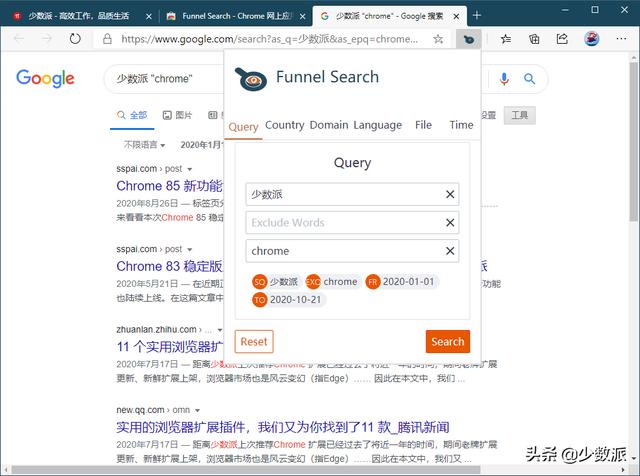Click the Reset button in popup

click(254, 342)
